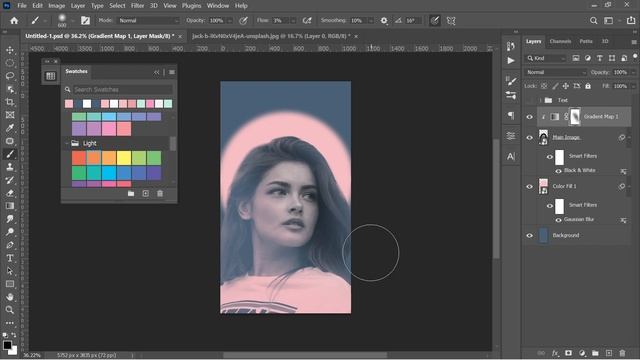Select the Hand tool

(10, 297)
